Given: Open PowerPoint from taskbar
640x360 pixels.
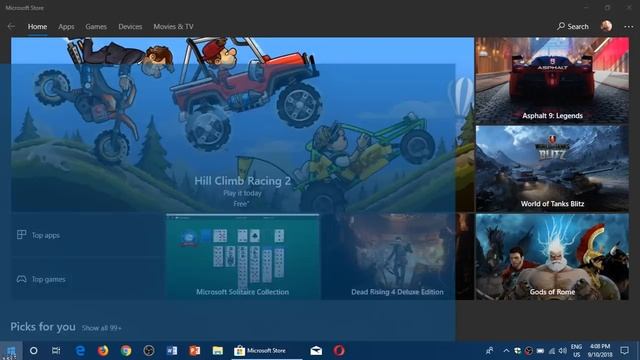Looking at the screenshot, I should click(195, 351).
